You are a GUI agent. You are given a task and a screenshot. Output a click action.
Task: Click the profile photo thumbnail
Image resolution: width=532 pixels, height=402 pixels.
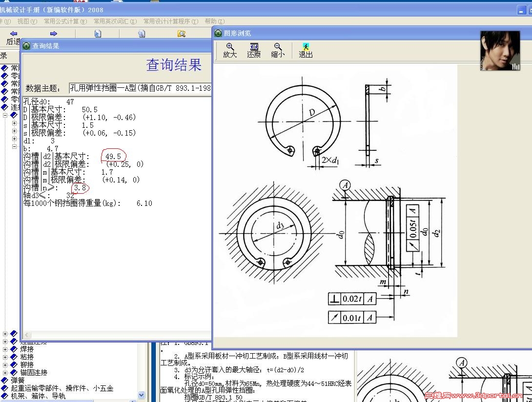click(x=500, y=51)
